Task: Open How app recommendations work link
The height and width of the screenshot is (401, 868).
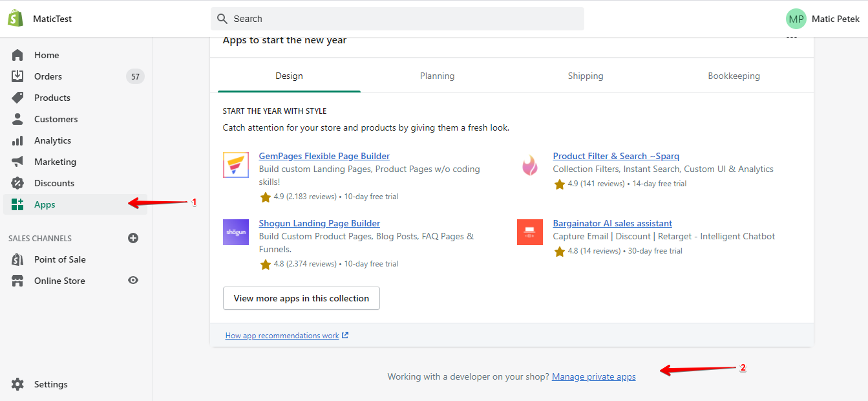Action: (282, 336)
